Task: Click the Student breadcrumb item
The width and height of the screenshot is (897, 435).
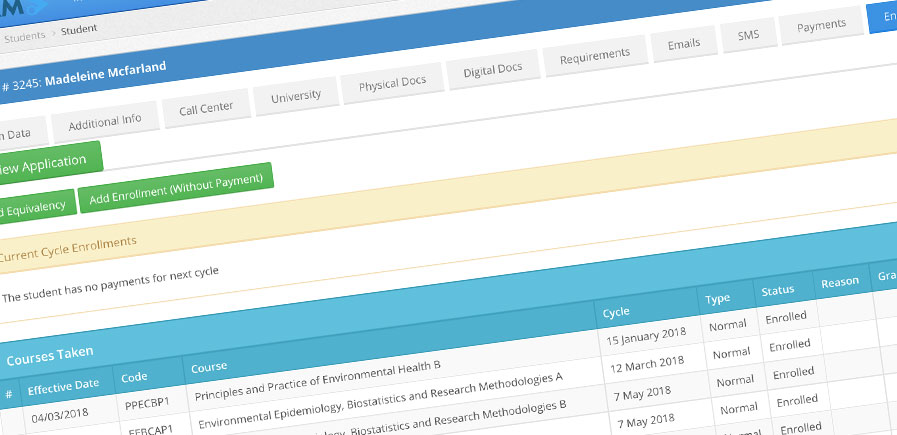Action: [x=79, y=29]
